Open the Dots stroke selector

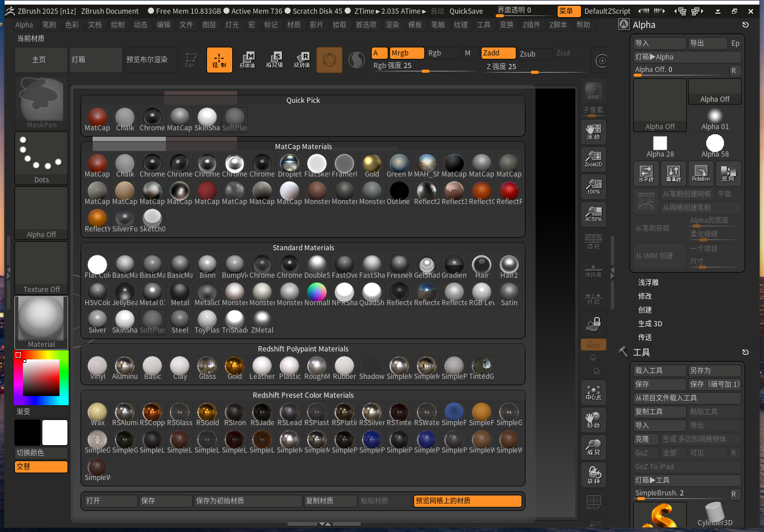click(41, 158)
